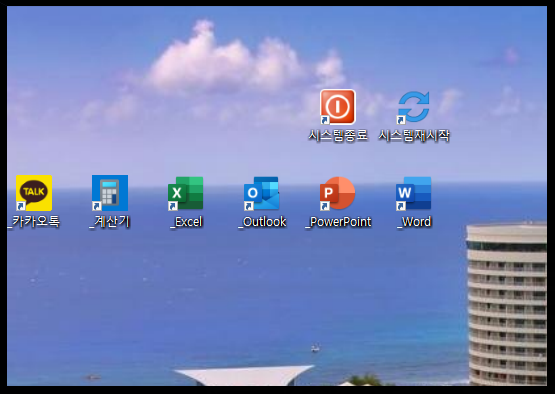Select the PowerPoint desktop shortcut icon
Screen dimensions: 555x394
click(337, 193)
